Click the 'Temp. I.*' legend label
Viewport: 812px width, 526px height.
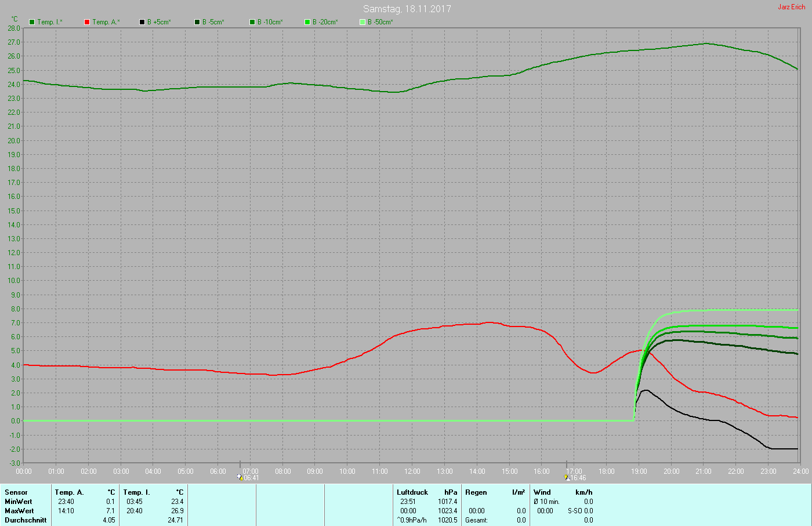coord(50,22)
